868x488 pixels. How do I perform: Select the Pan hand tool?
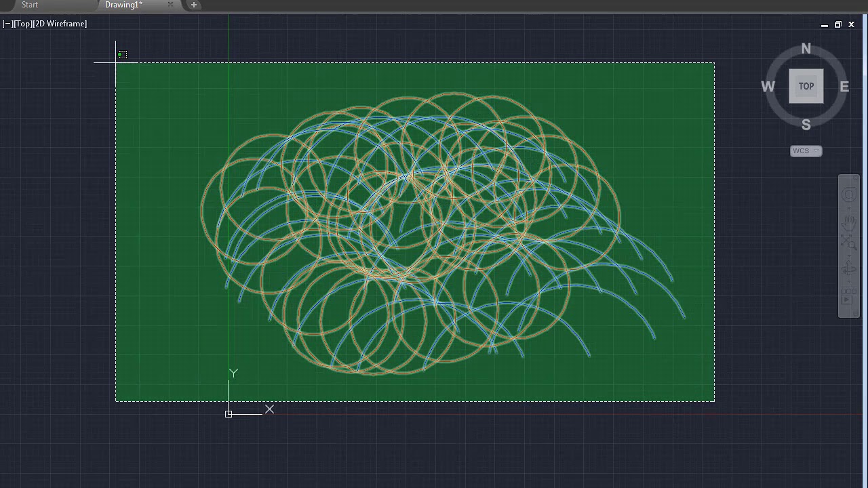(849, 224)
